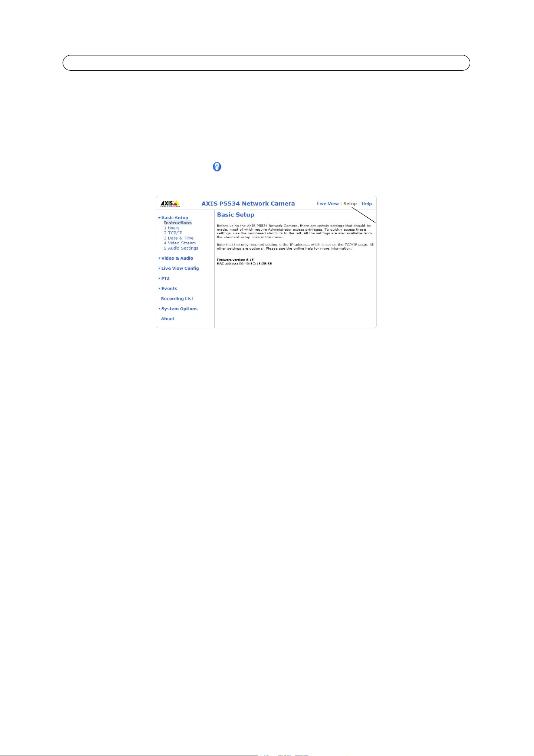Select the Instructions menu item
534x756 pixels.
click(178, 223)
